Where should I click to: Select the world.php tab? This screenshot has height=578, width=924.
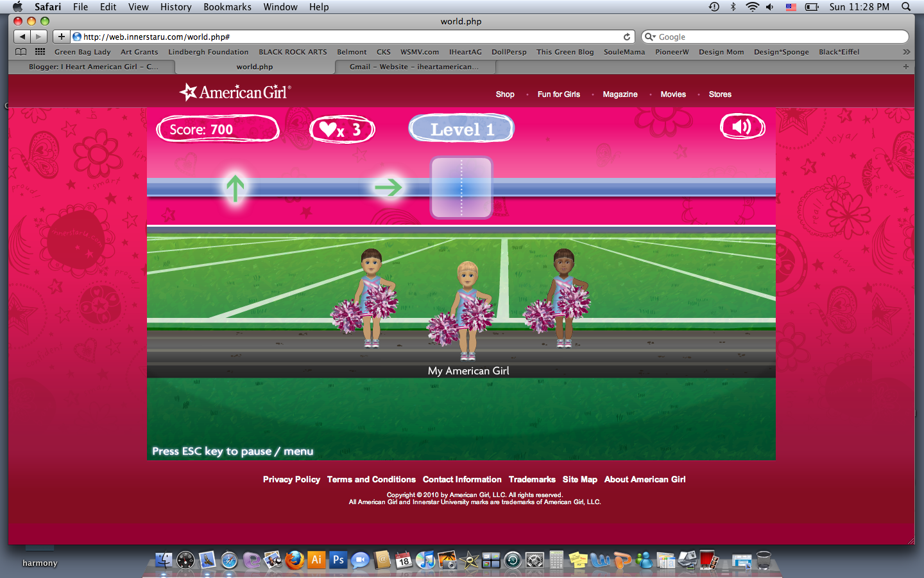click(x=255, y=67)
